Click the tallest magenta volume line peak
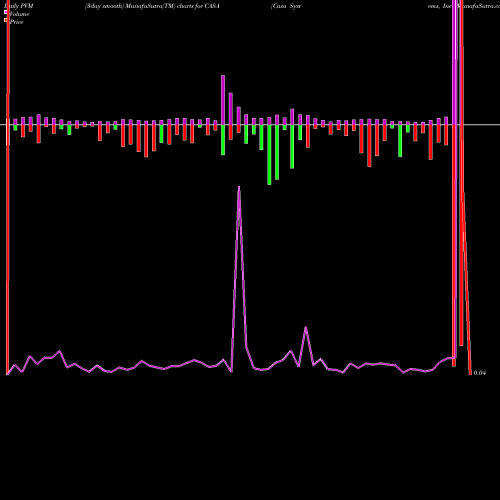 (239, 188)
